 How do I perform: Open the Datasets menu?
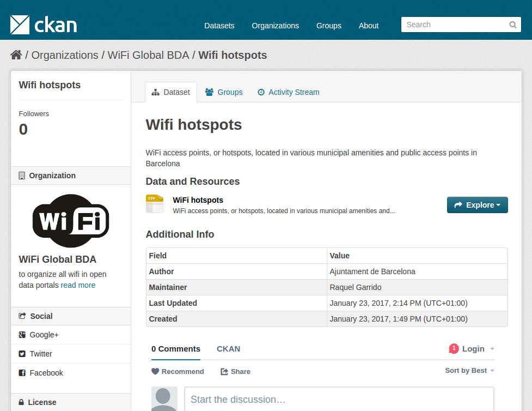point(219,26)
